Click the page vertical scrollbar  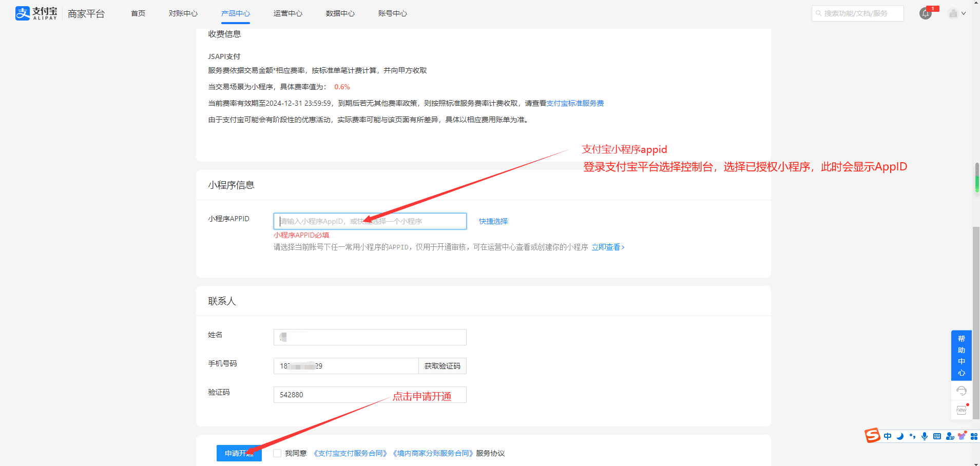[976, 308]
